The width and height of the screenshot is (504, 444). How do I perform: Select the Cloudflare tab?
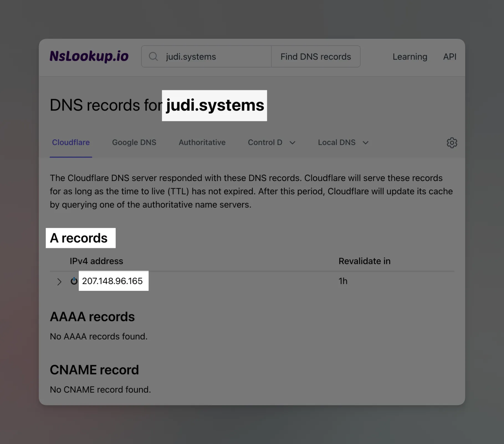coord(71,142)
